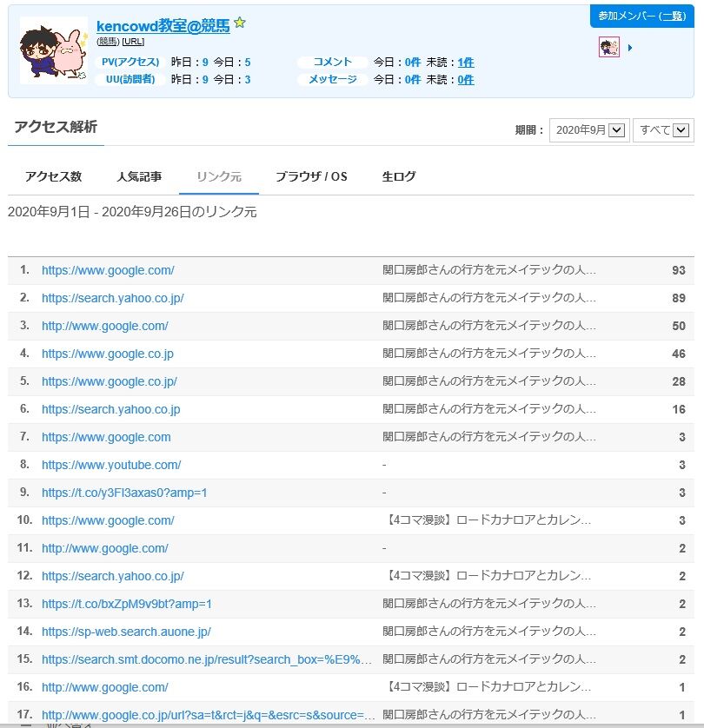This screenshot has height=728, width=704.
Task: Open row 11 http://www.google.com/ link
Action: (105, 548)
